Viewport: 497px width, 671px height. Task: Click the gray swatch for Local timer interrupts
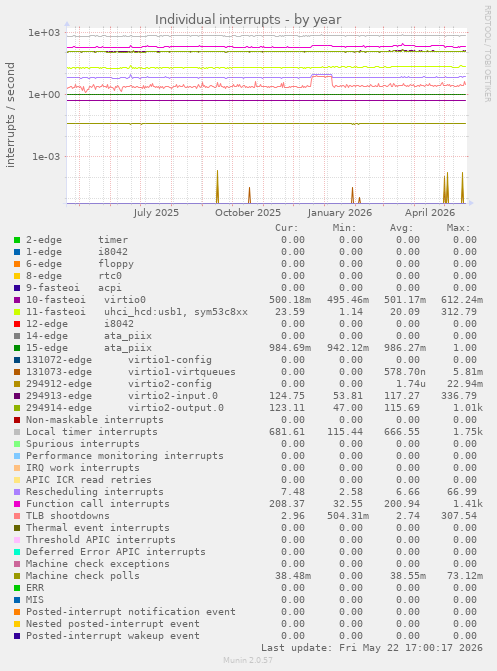[x=17, y=432]
